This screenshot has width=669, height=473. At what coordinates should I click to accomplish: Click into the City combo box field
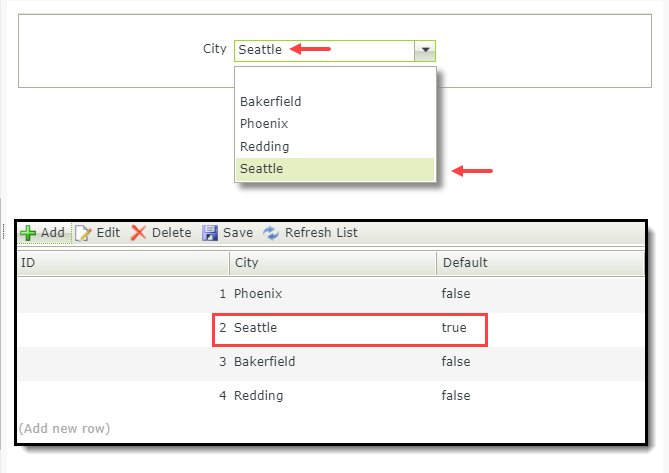(324, 50)
